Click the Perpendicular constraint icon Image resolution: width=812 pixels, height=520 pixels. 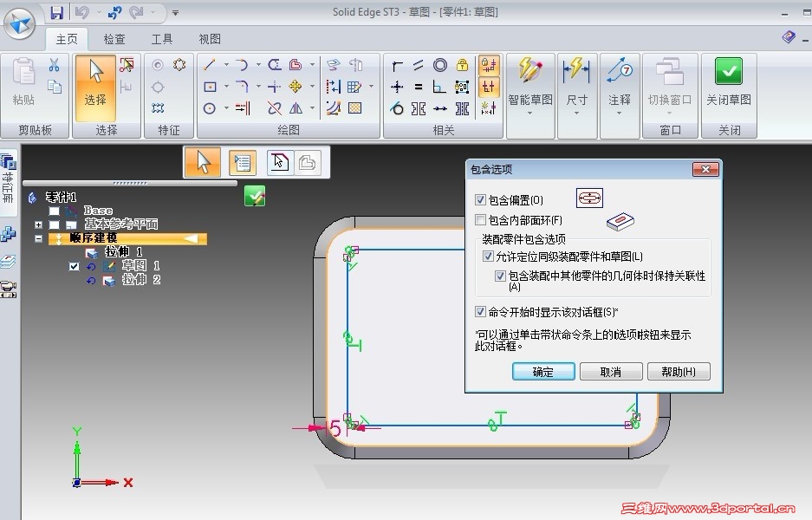click(x=439, y=87)
